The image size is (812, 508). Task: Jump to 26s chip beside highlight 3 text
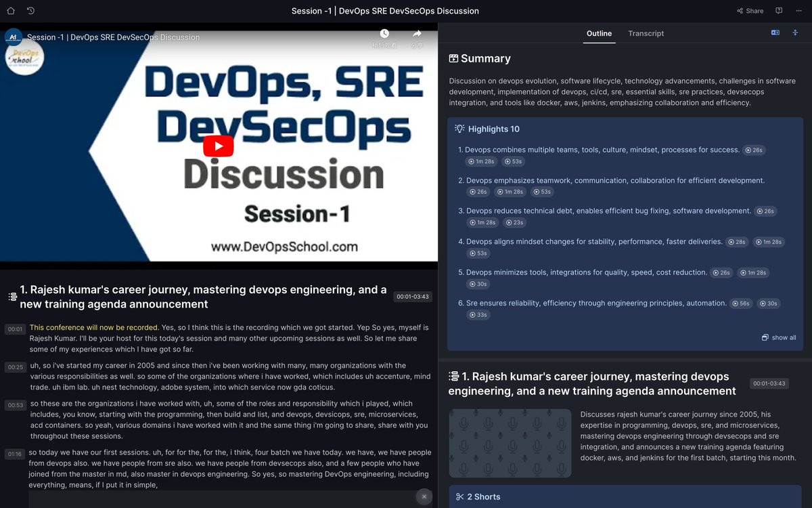766,211
